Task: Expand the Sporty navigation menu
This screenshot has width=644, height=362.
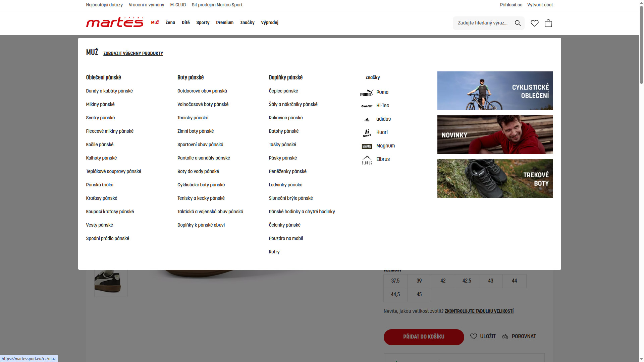Action: (203, 23)
